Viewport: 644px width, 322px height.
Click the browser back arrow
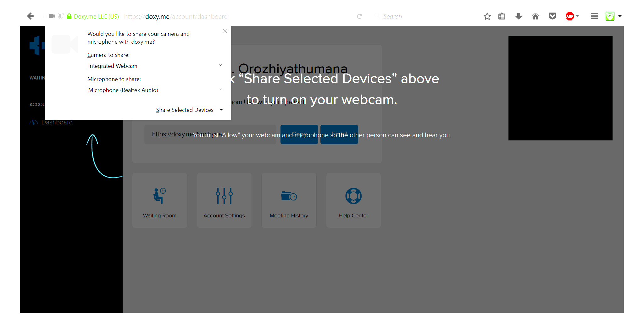click(x=31, y=16)
